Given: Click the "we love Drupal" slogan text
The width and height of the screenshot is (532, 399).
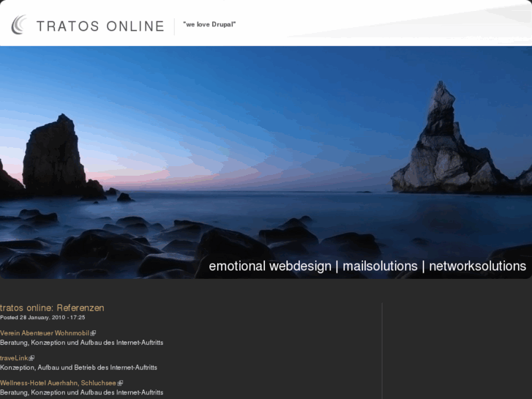Looking at the screenshot, I should click(x=209, y=24).
